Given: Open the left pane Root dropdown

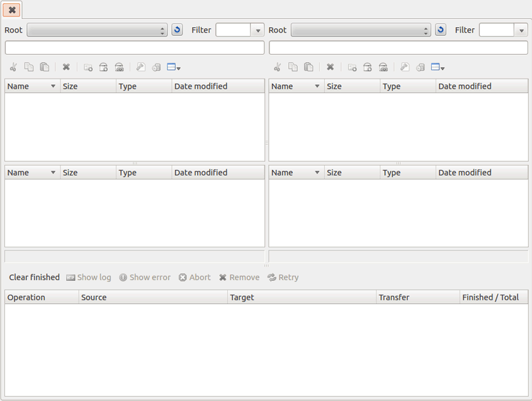Looking at the screenshot, I should tap(97, 30).
